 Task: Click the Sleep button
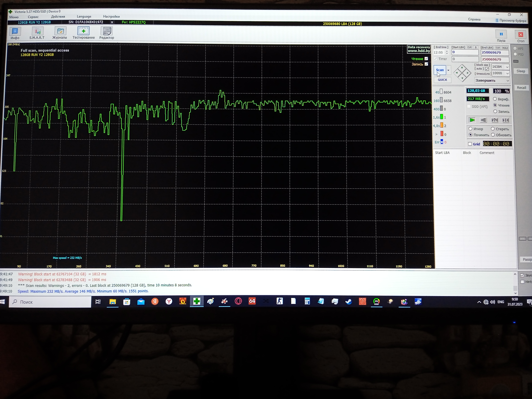(x=521, y=71)
